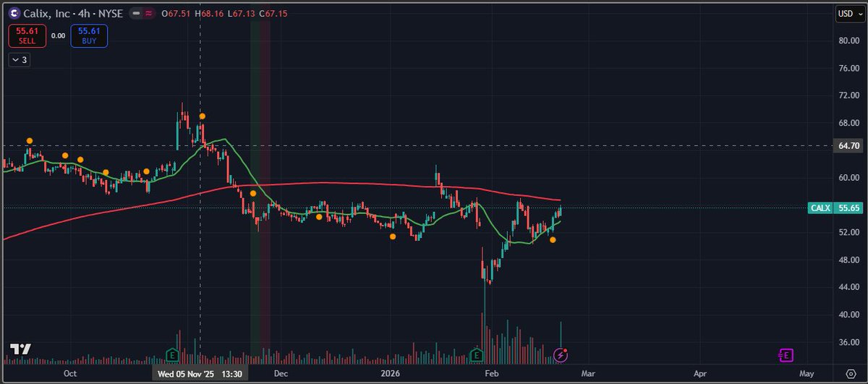Select the orange marker above early November candles
The image size is (868, 384).
pos(203,116)
